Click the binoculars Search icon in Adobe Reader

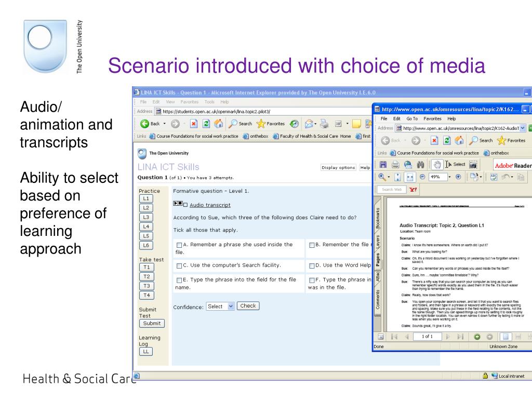[421, 165]
